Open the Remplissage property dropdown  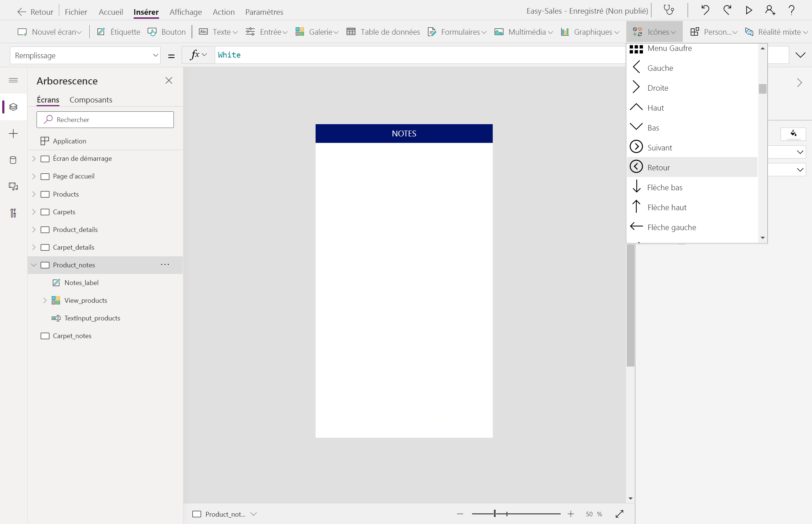click(85, 55)
